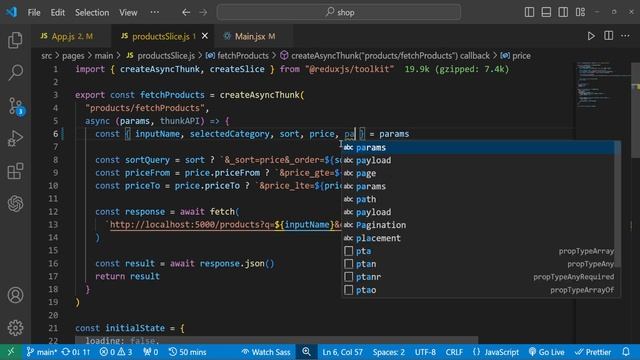Select Pagination suggestion

tap(478, 225)
